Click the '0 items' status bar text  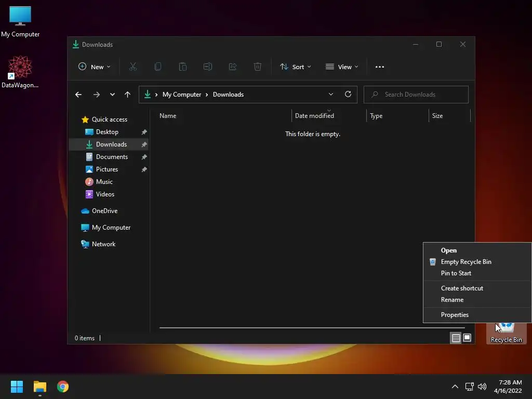pyautogui.click(x=85, y=338)
